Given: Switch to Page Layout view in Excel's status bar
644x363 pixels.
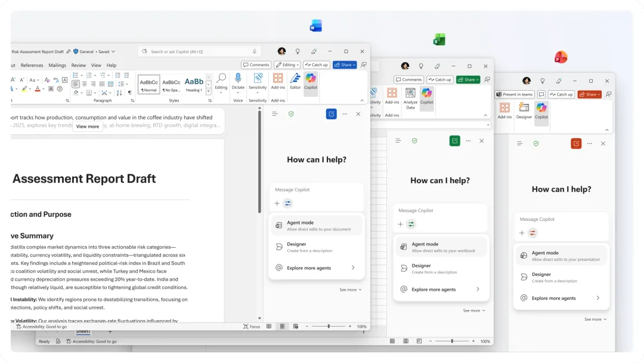Looking at the screenshot, I should 406,342.
